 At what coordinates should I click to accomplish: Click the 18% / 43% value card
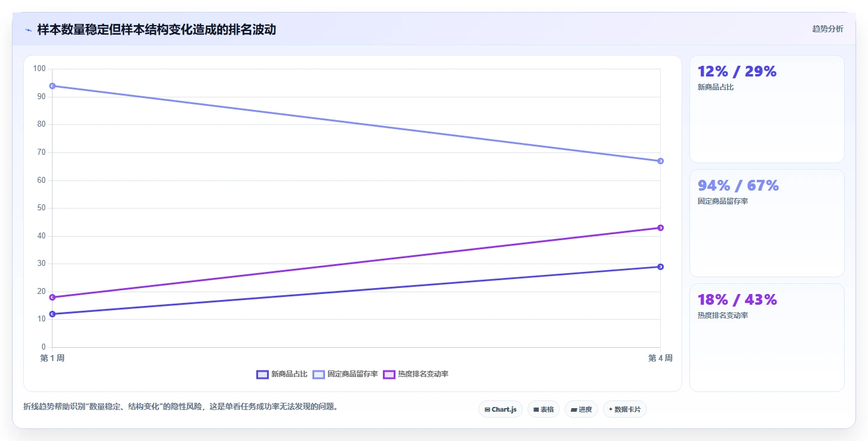click(x=767, y=337)
